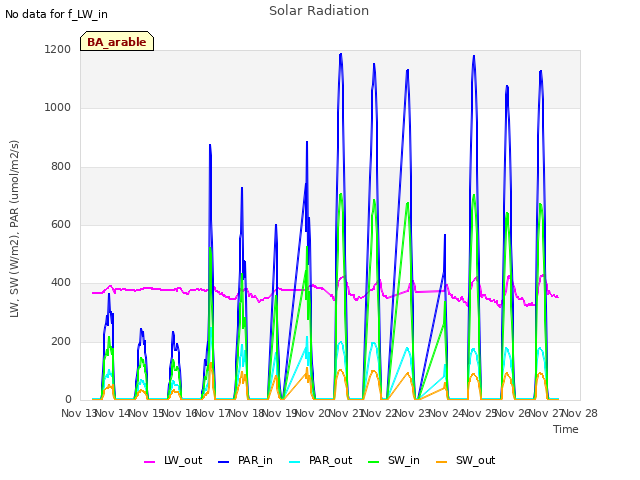Click the Time axis label
This screenshot has width=640, height=480.
point(566,429)
